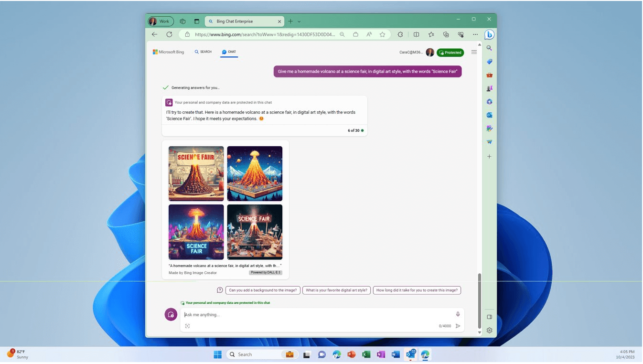
Task: Click the suggestions help question mark icon
Action: 220,290
